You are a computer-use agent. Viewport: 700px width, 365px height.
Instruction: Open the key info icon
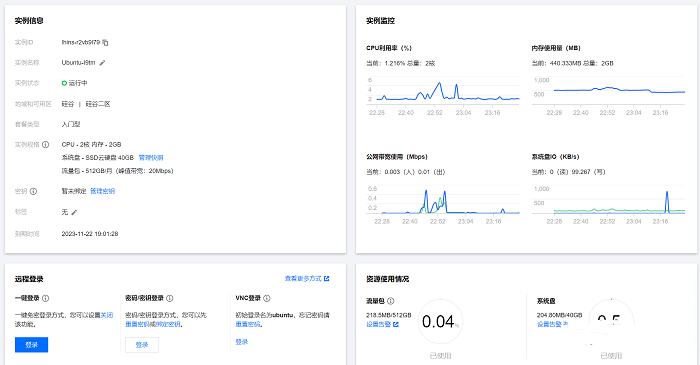[x=33, y=191]
